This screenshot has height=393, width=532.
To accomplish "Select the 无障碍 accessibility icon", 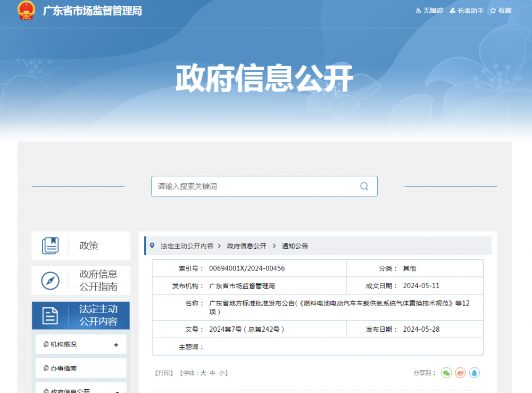I will click(418, 10).
